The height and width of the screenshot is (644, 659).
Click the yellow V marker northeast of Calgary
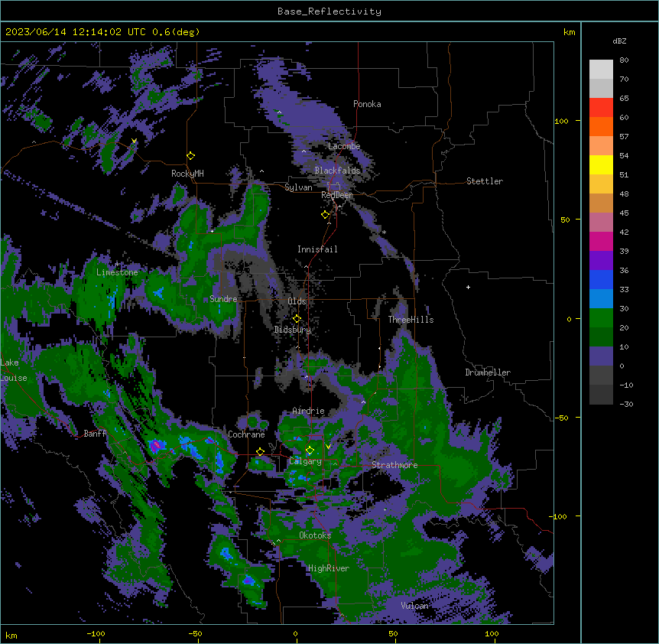pyautogui.click(x=328, y=447)
